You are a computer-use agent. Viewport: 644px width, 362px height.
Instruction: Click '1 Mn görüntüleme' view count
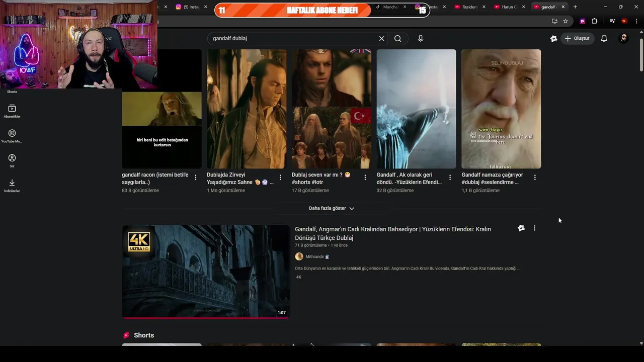226,191
